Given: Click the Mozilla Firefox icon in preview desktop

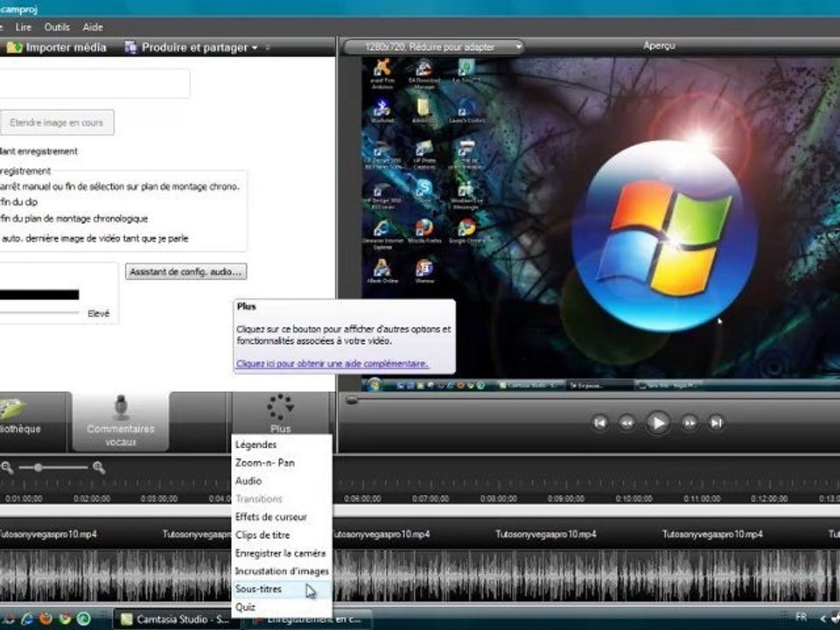Looking at the screenshot, I should pyautogui.click(x=424, y=231).
